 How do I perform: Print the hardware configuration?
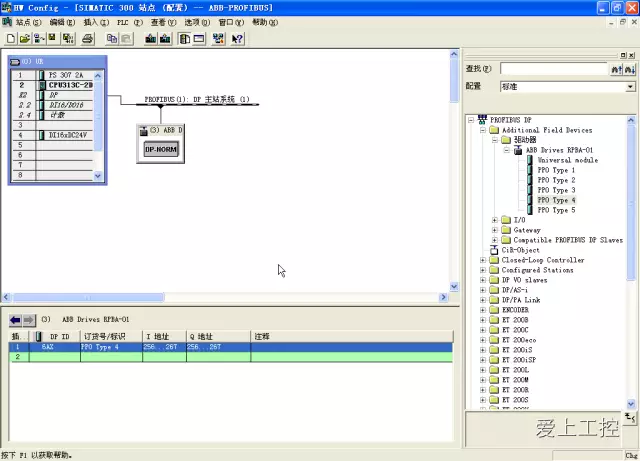88,39
